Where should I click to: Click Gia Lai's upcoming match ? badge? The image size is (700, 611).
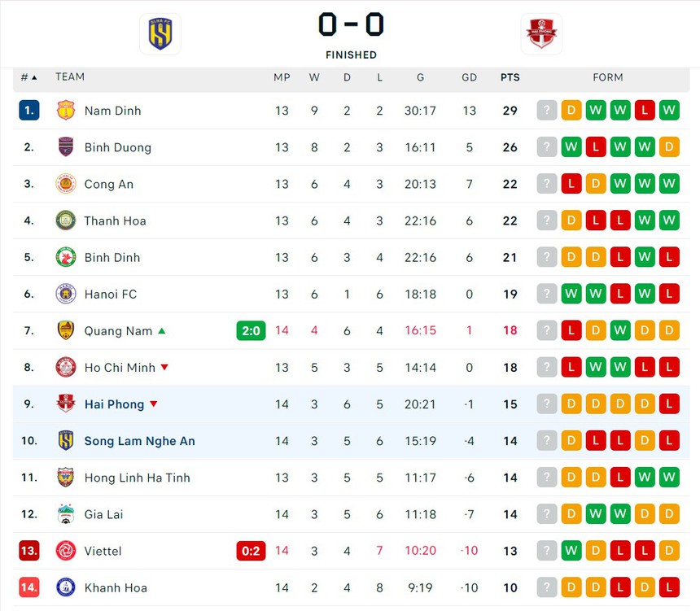547,514
